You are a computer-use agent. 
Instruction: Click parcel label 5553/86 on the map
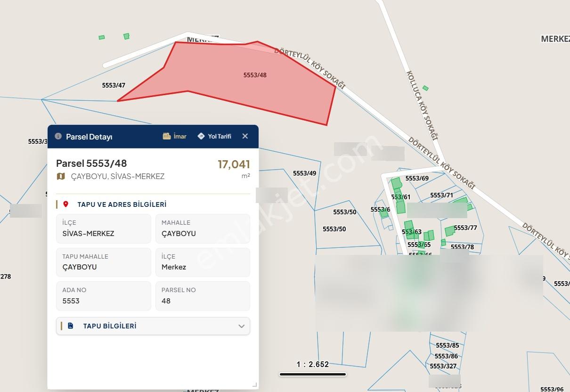[x=446, y=356]
